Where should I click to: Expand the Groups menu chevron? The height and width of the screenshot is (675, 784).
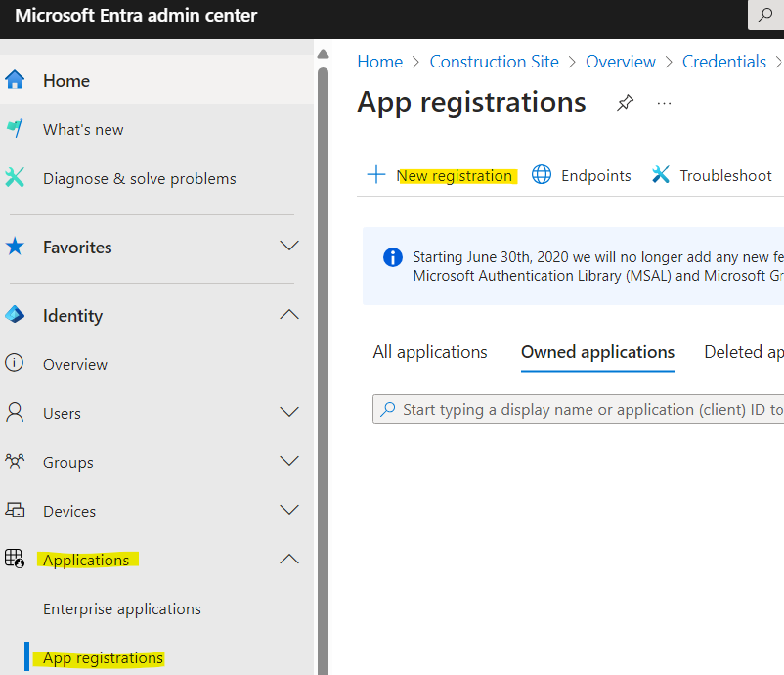(289, 461)
